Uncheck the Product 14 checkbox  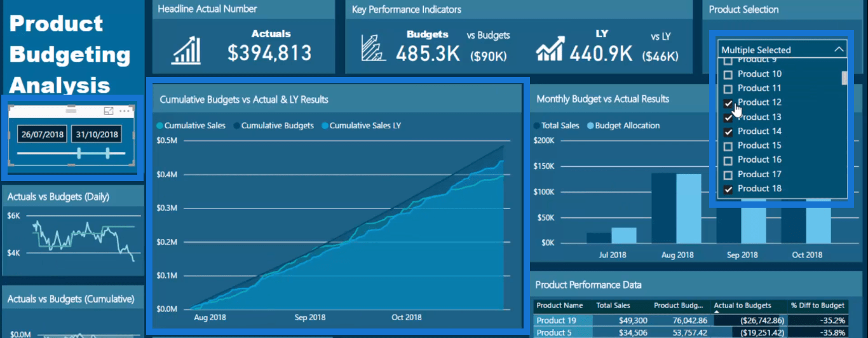click(728, 132)
